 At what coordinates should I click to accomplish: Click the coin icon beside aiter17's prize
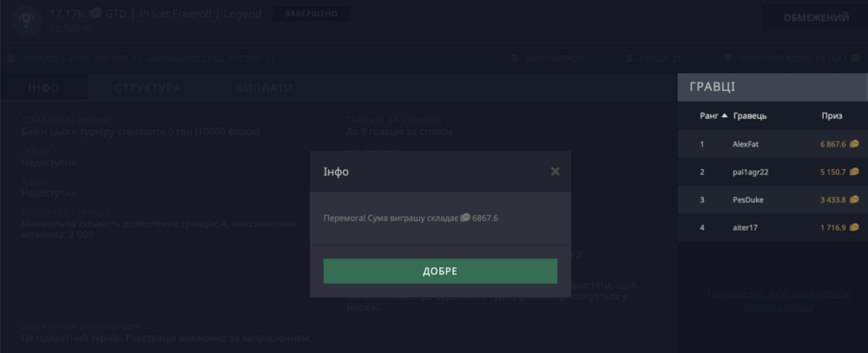[855, 227]
